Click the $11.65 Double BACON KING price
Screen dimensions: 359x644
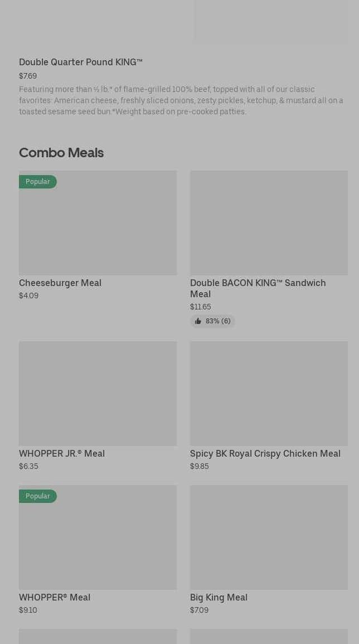(201, 307)
